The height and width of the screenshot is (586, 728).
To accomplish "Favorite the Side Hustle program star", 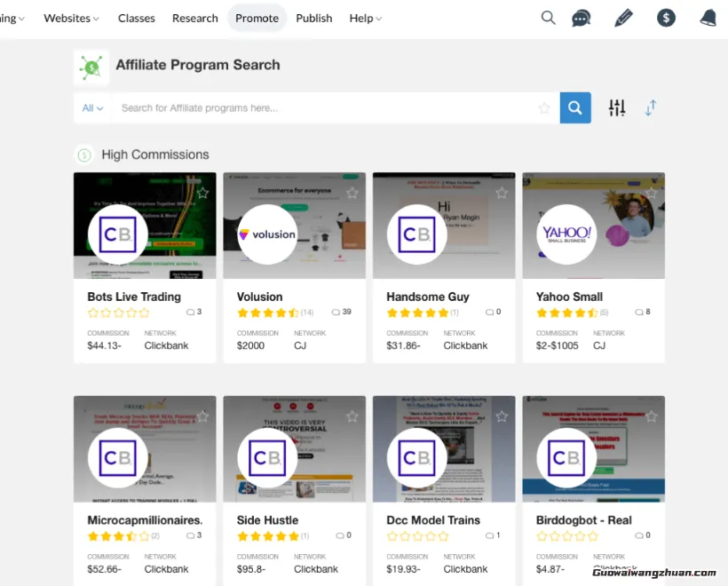I will [352, 416].
